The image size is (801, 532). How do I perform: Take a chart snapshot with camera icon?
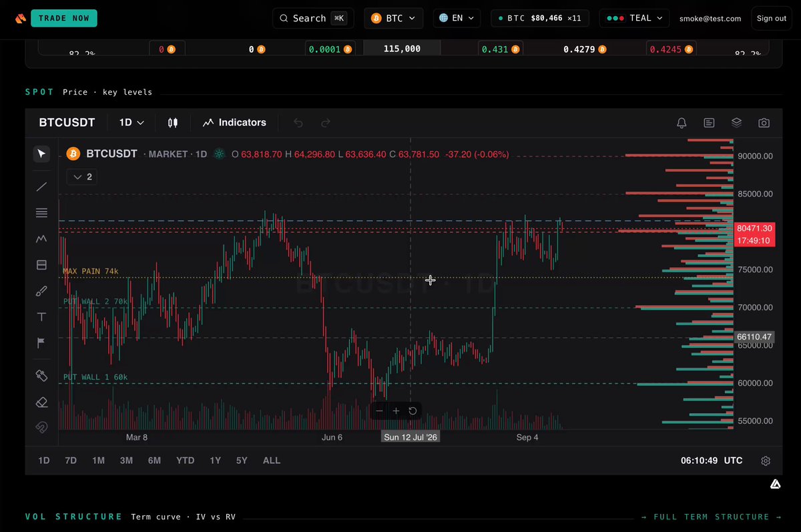click(764, 123)
